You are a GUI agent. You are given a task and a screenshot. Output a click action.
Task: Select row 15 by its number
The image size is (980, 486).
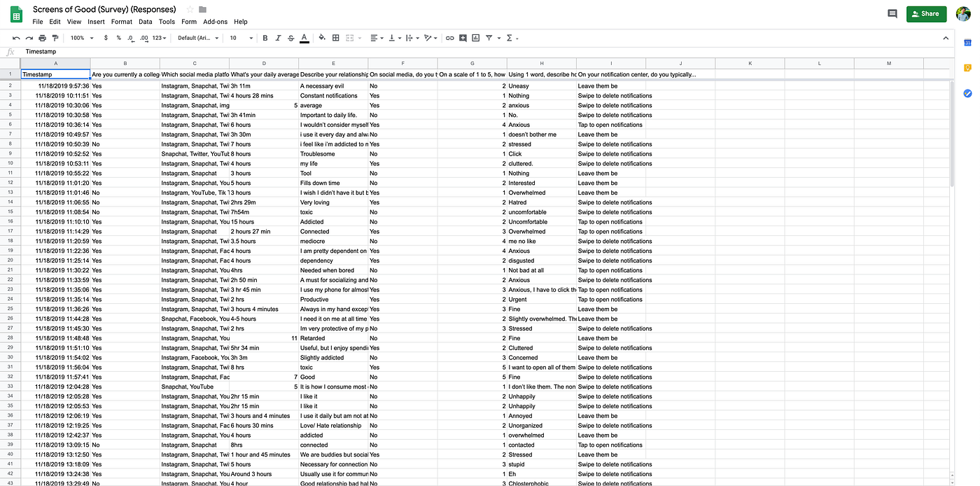point(10,212)
